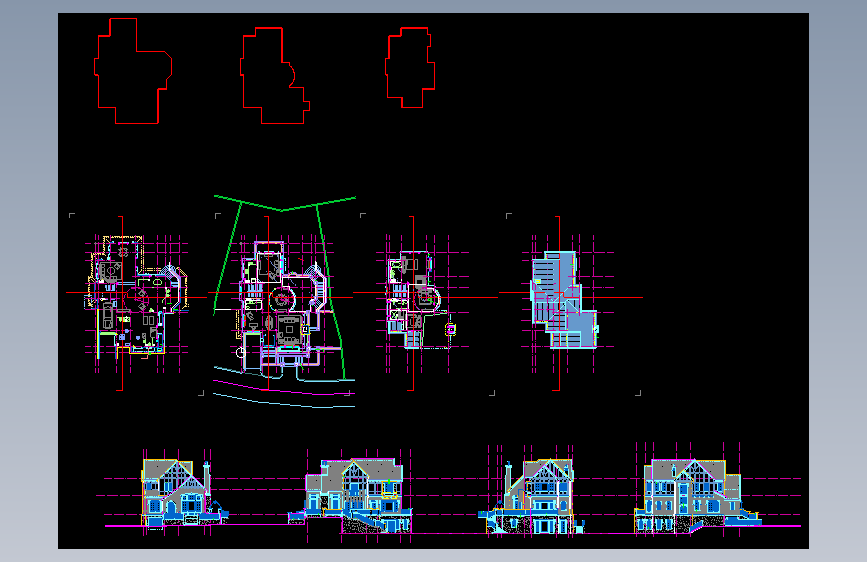Select the smallest red building outline
Screen dimensions: 867x562
coord(410,67)
